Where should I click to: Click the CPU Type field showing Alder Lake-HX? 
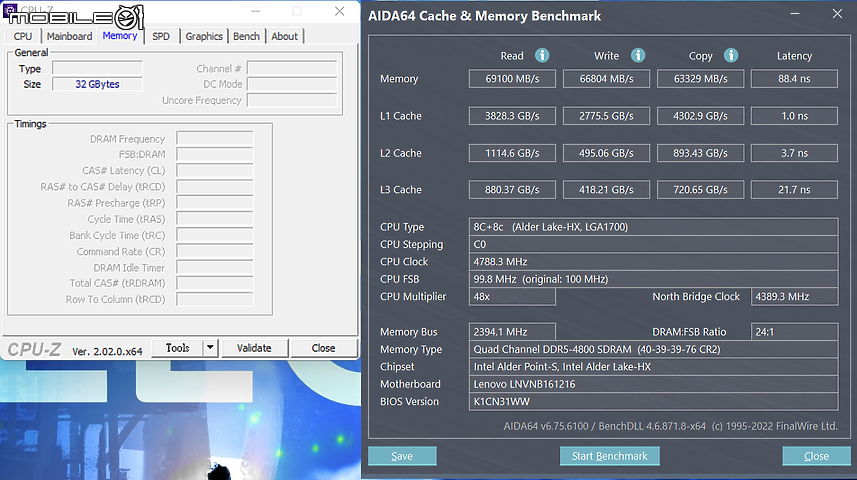point(653,227)
